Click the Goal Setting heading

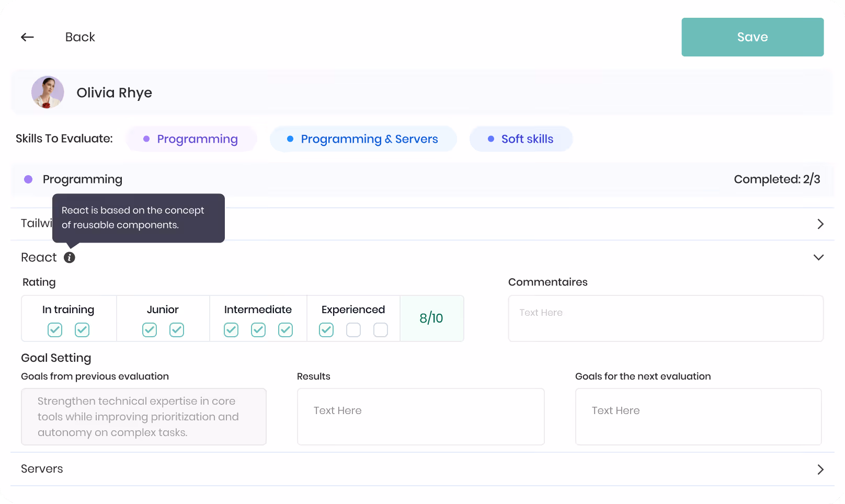click(56, 358)
